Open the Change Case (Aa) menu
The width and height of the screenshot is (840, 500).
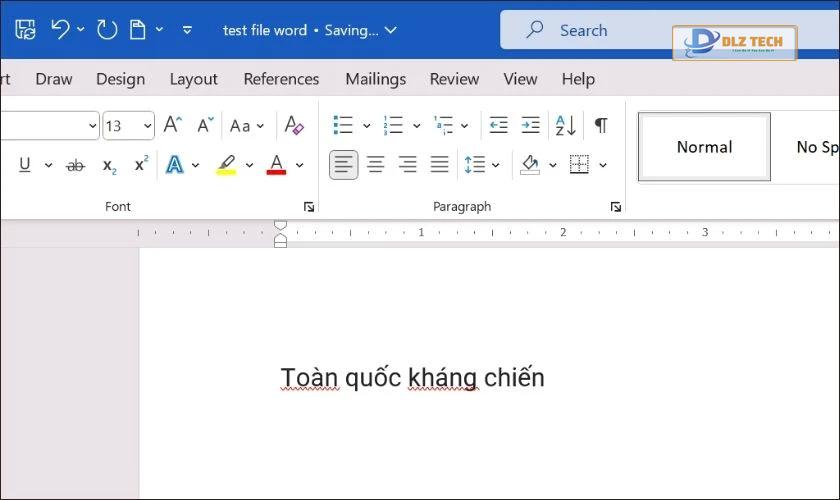click(246, 126)
